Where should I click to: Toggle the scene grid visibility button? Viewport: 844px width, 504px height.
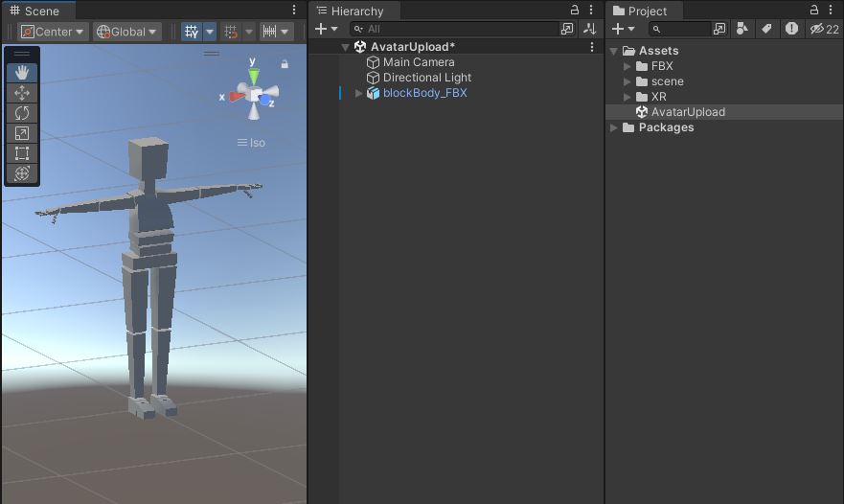pos(191,32)
